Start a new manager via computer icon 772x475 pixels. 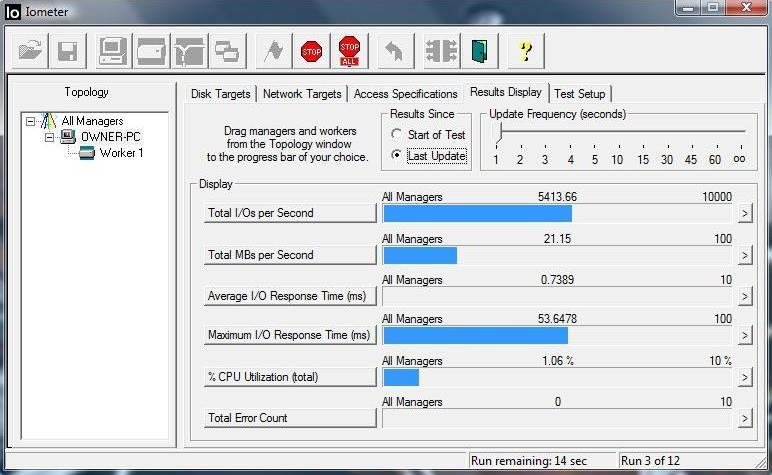[113, 51]
